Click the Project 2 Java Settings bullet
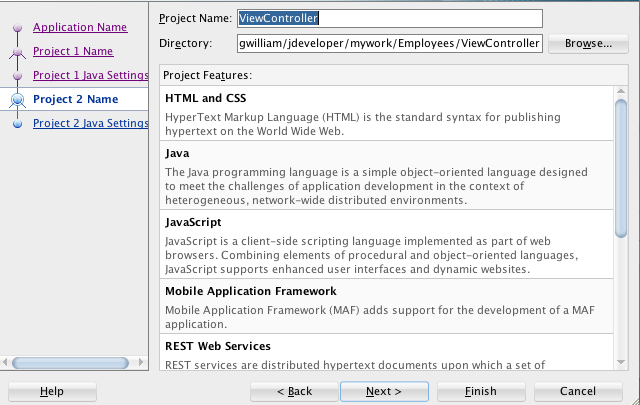This screenshot has width=640, height=405. point(18,123)
